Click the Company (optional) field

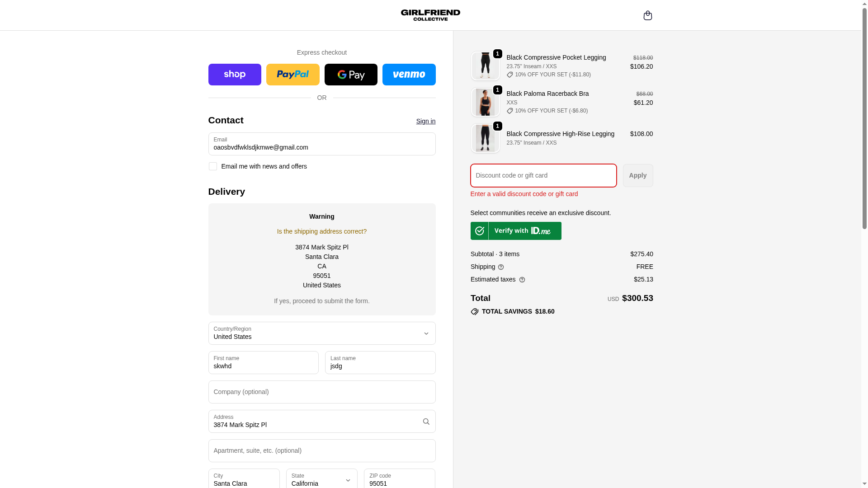tap(322, 392)
